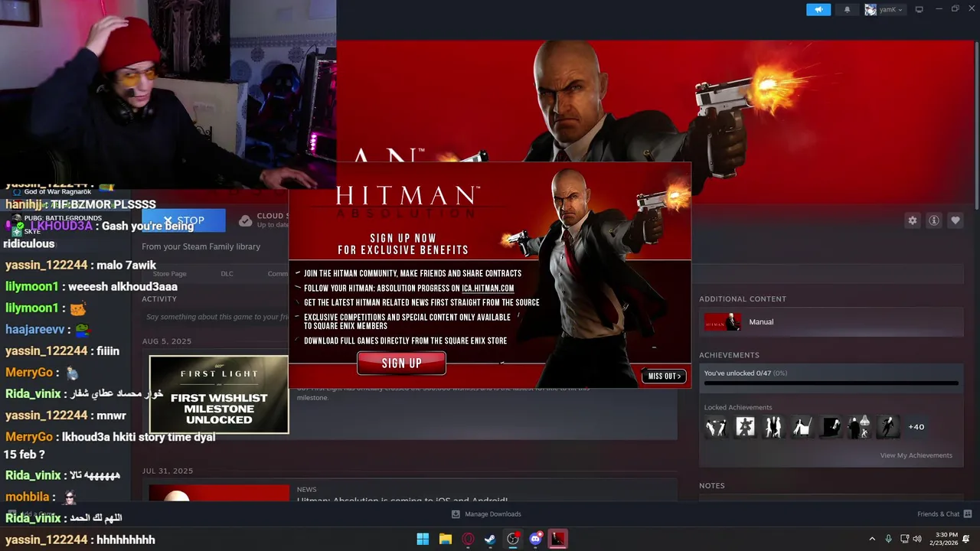Switch to Big Picture mode icon
The height and width of the screenshot is (551, 980).
point(919,9)
